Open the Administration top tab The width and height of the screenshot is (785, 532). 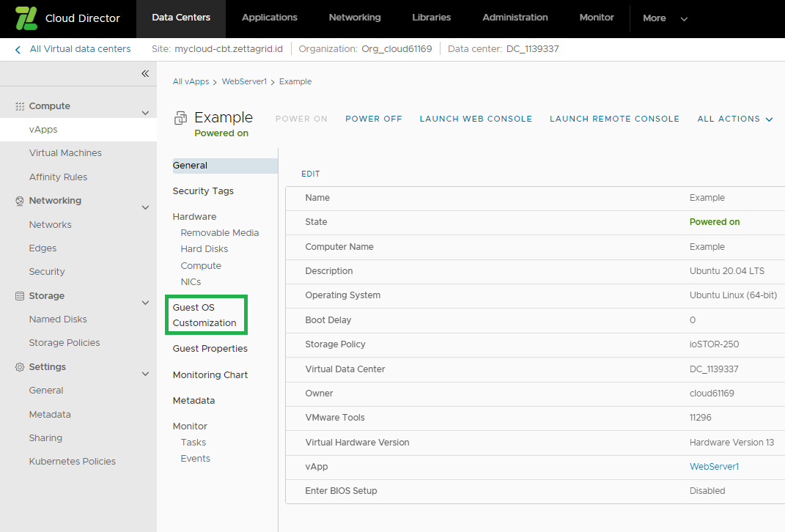515,18
